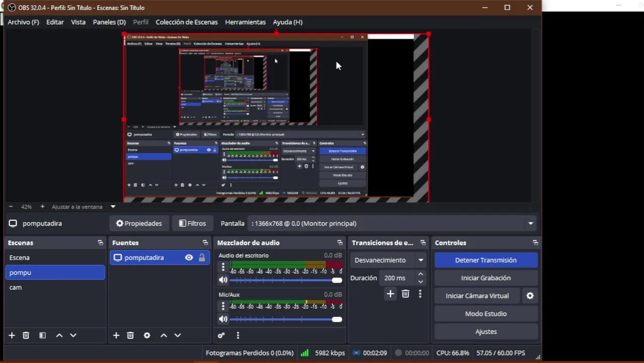Select pomputadira source in Fuentes list
This screenshot has height=363, width=644.
[159, 258]
